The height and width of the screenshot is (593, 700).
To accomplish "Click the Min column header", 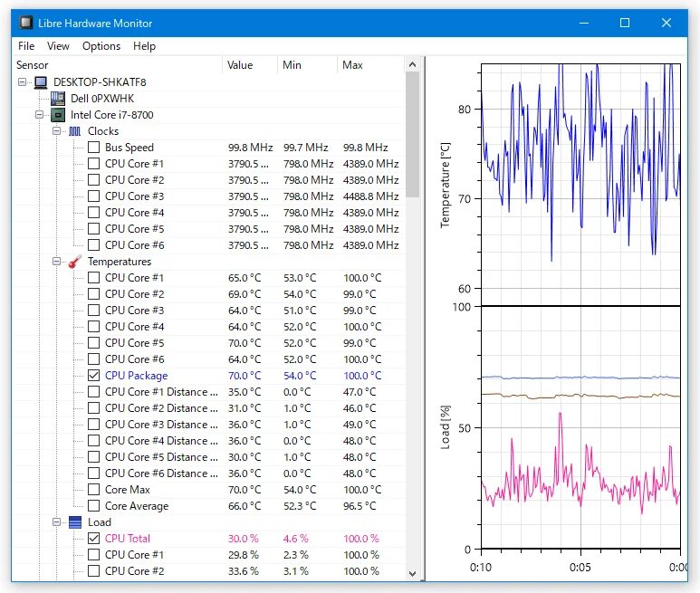I will click(307, 65).
